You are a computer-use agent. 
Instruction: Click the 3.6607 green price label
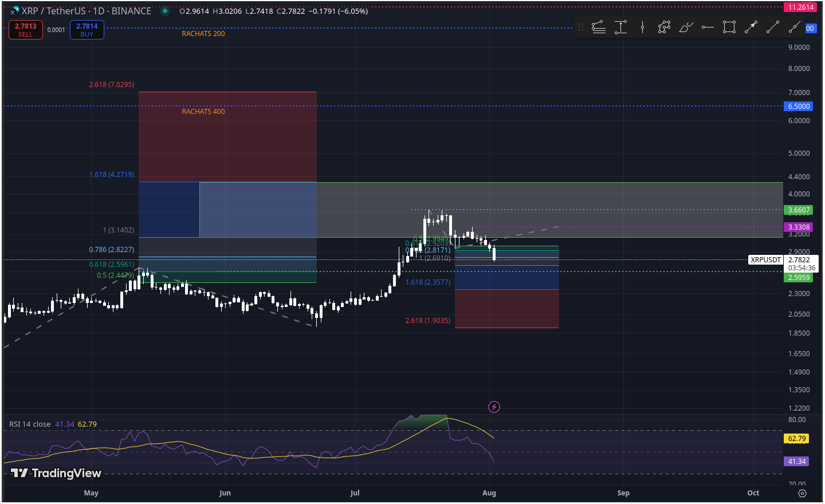tap(799, 210)
